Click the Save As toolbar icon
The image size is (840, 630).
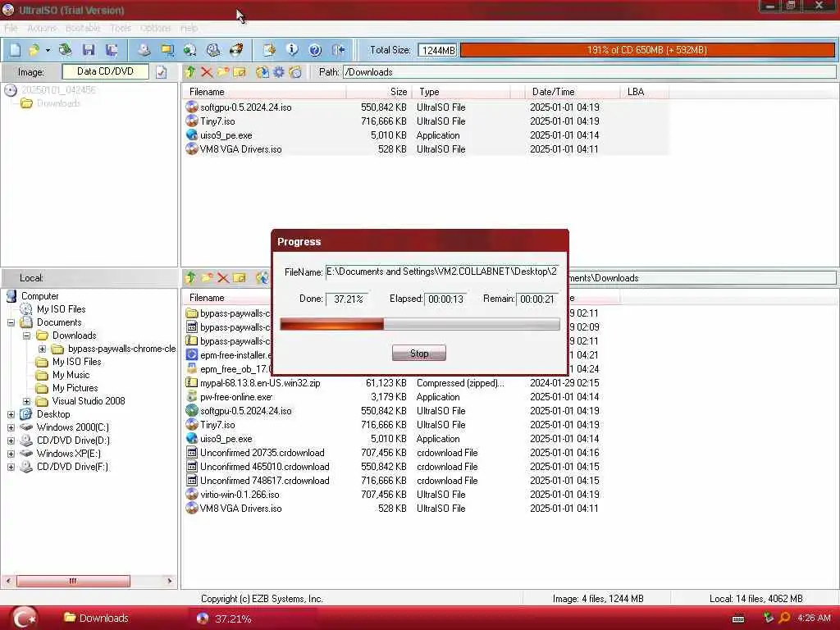(x=112, y=50)
